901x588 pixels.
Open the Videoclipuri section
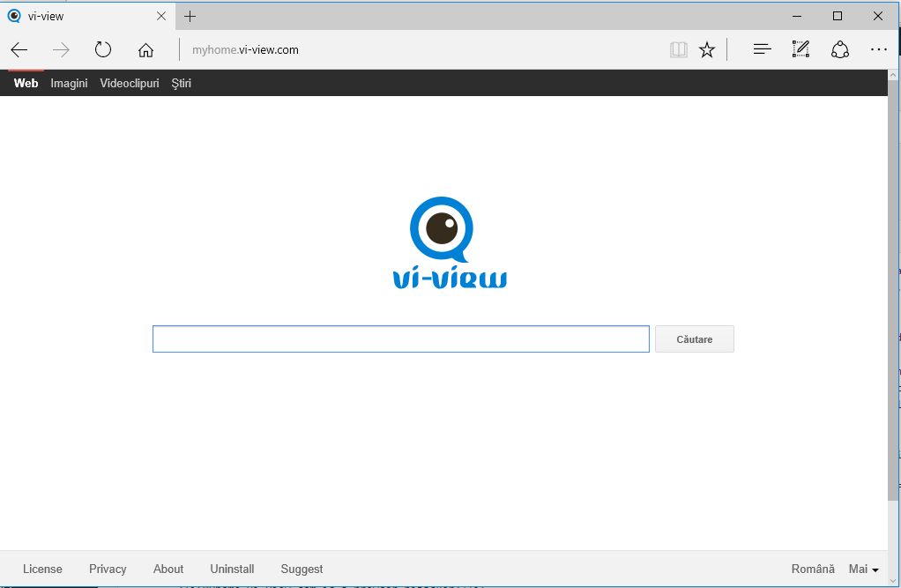coord(129,83)
